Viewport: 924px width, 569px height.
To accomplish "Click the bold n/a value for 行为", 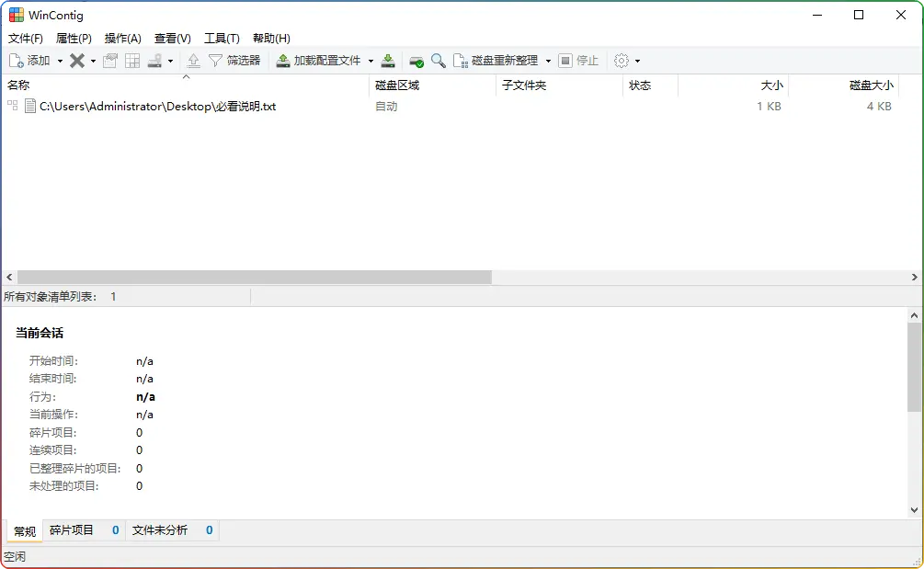I will click(145, 397).
